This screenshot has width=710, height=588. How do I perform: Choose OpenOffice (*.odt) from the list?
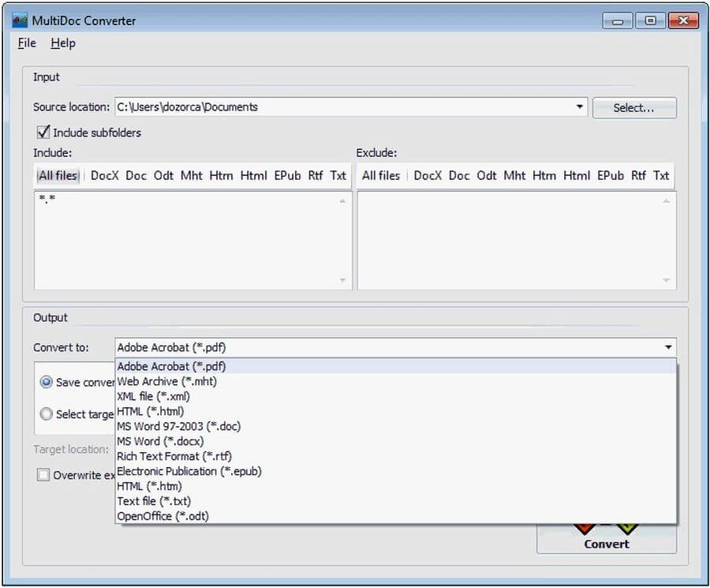coord(396,515)
